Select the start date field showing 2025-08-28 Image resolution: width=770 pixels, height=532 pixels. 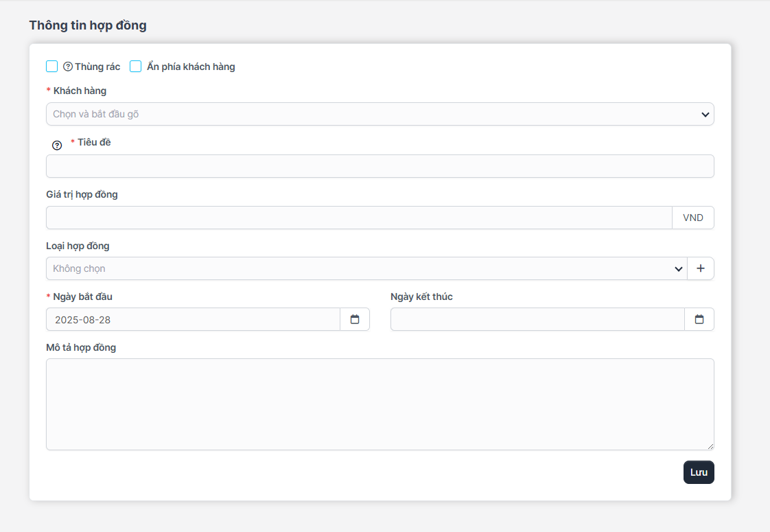pyautogui.click(x=193, y=319)
